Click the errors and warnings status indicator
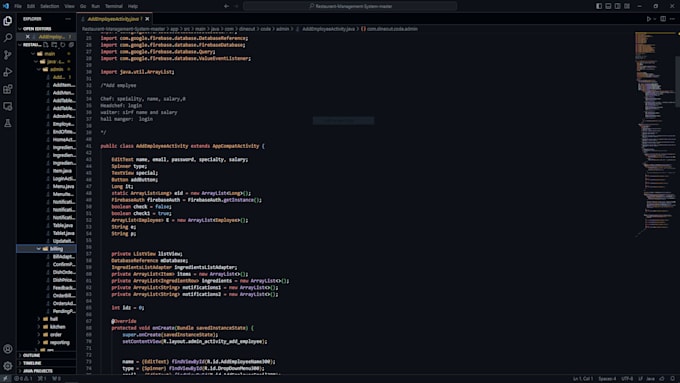 23,379
